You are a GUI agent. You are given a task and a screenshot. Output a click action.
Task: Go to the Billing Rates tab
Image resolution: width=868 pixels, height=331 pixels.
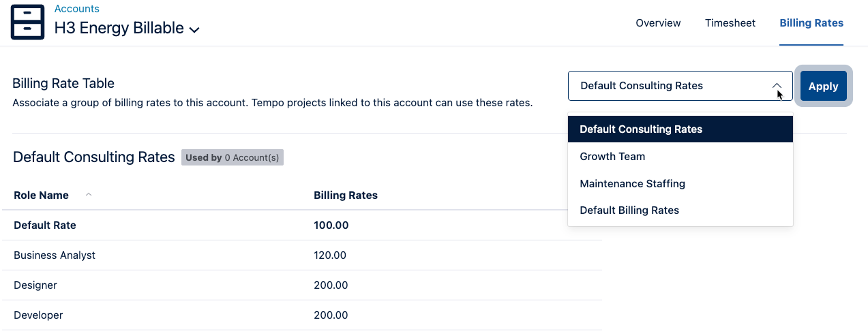[x=811, y=23]
